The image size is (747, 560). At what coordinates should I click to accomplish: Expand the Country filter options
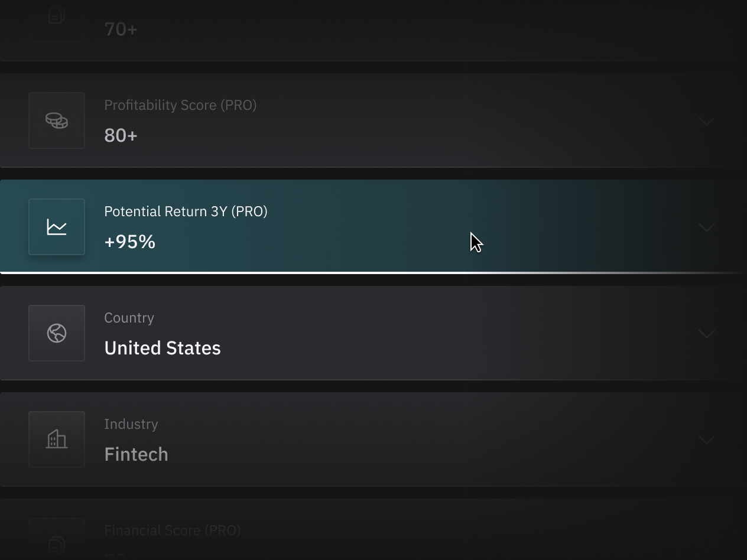tap(706, 333)
